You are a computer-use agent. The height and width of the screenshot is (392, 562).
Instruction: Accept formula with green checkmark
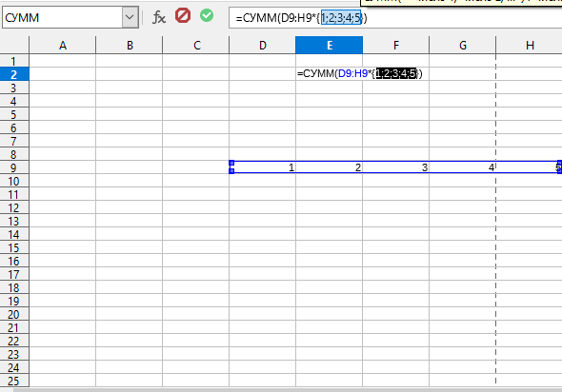(x=207, y=16)
